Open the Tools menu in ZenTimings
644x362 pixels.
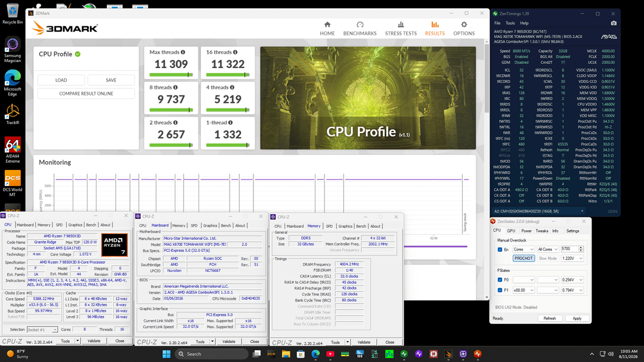pos(510,23)
